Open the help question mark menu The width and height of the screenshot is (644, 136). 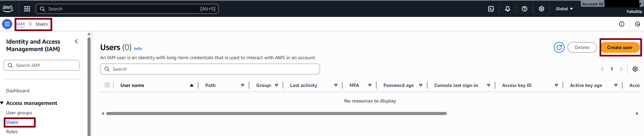click(525, 9)
